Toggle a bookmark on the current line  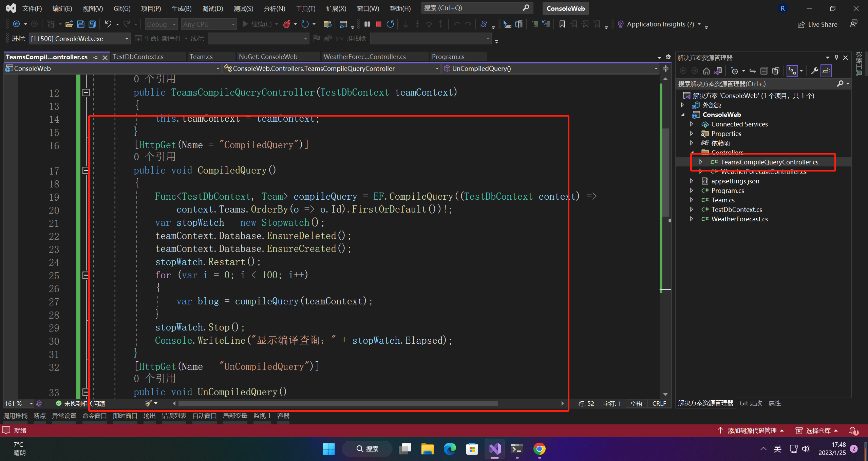point(562,24)
